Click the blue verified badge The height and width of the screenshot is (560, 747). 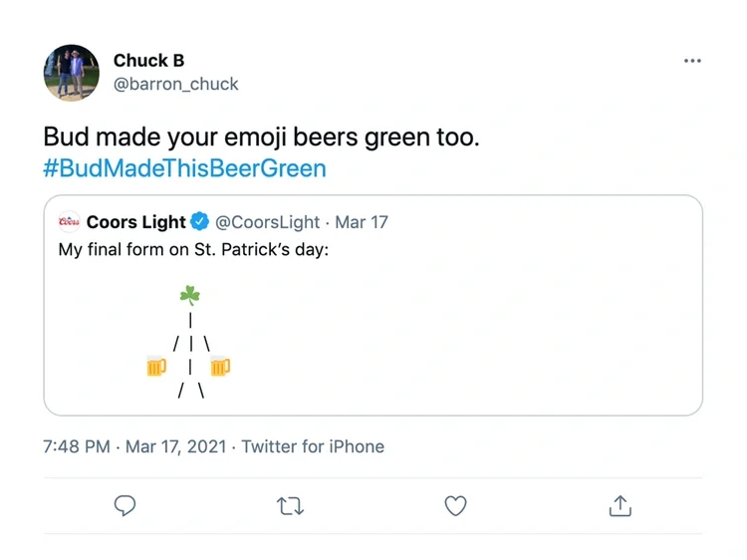tap(199, 221)
